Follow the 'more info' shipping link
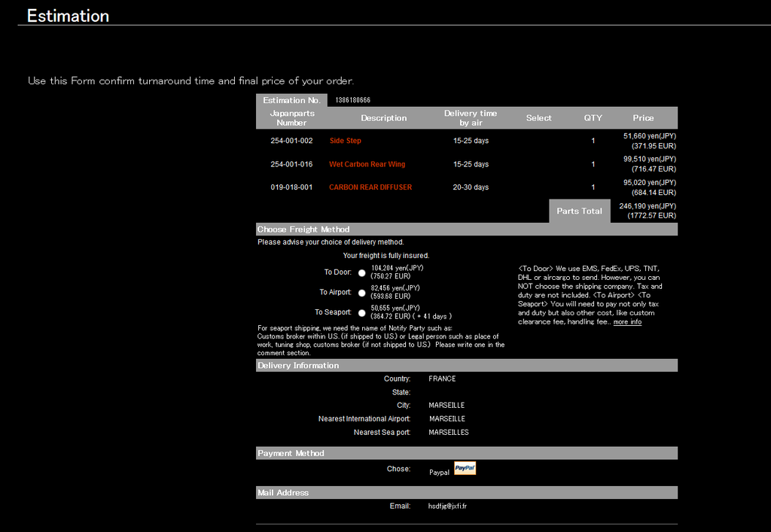 [627, 322]
